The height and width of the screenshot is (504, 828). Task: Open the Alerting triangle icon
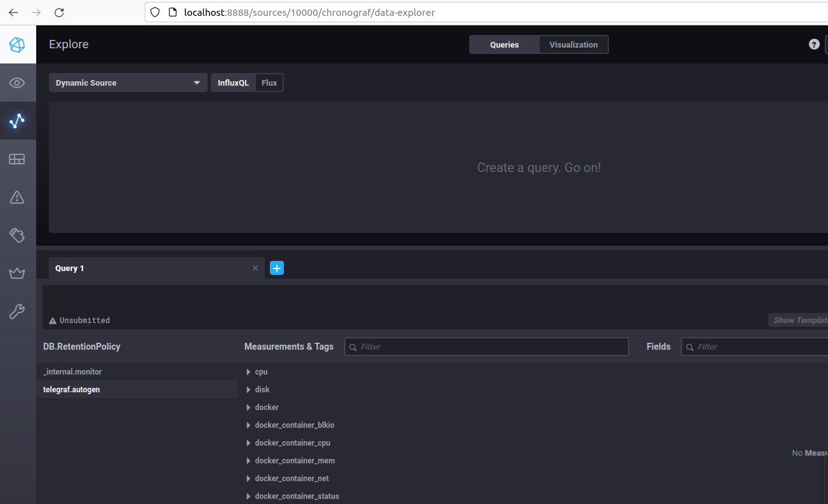(x=18, y=197)
